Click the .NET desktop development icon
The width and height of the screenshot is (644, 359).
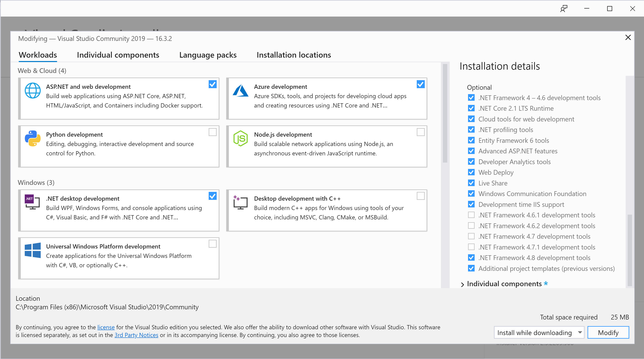(32, 202)
